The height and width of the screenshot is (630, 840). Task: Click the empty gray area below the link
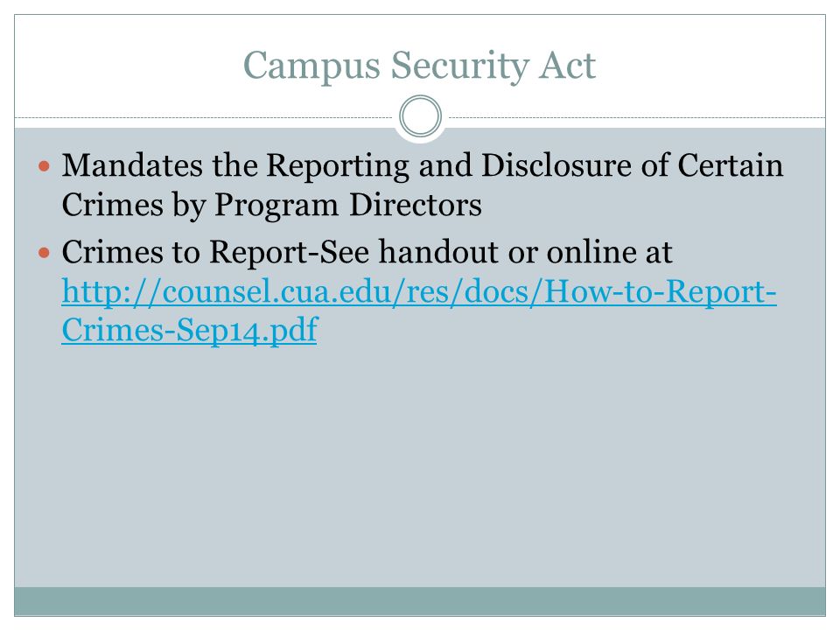(420, 466)
